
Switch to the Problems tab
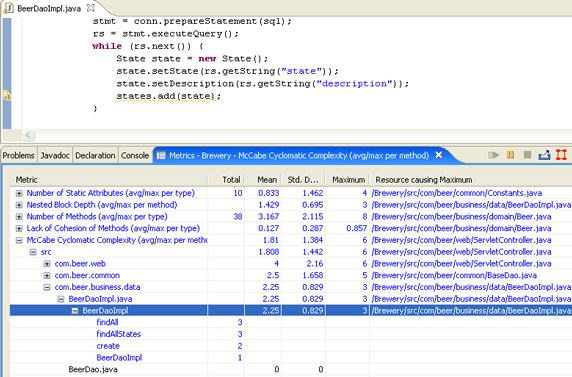click(19, 155)
